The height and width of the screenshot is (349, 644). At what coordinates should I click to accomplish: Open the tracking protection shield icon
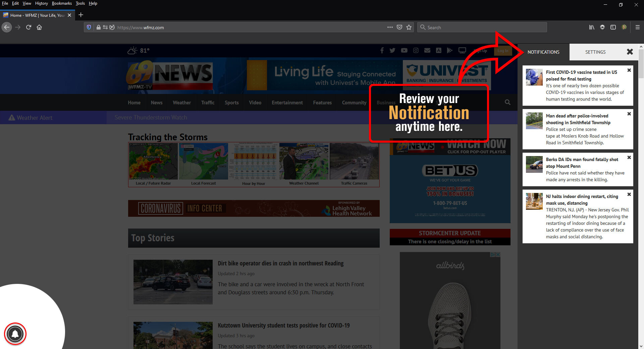89,27
